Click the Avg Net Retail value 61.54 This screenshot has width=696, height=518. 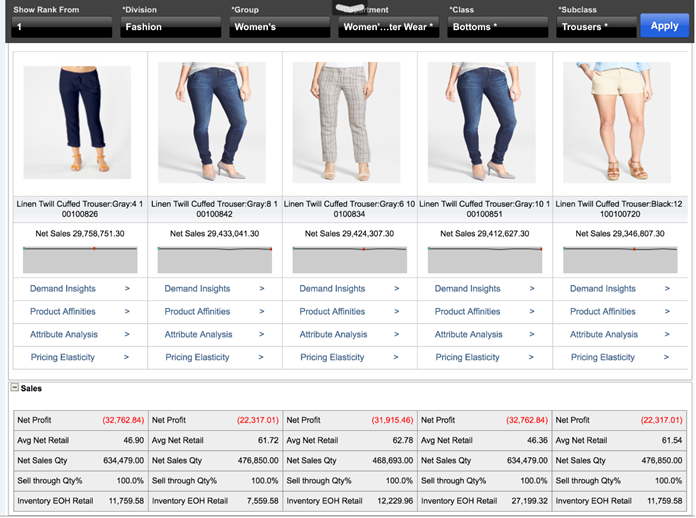point(672,440)
